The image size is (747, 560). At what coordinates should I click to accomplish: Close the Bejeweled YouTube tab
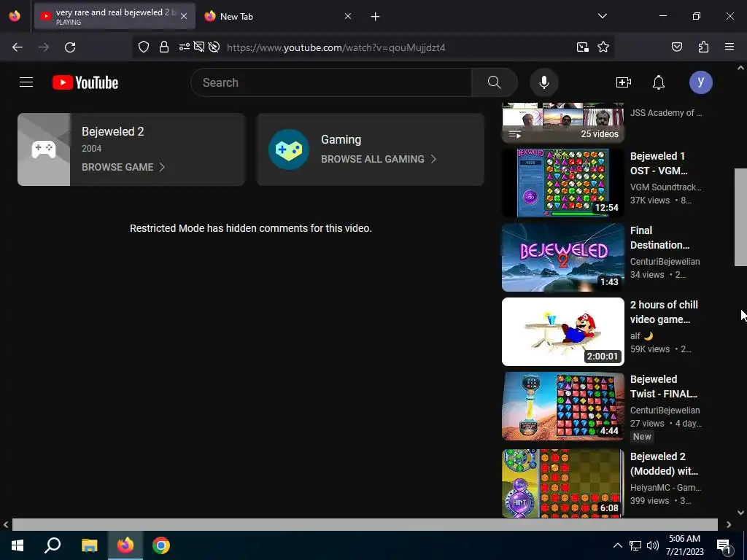point(184,16)
